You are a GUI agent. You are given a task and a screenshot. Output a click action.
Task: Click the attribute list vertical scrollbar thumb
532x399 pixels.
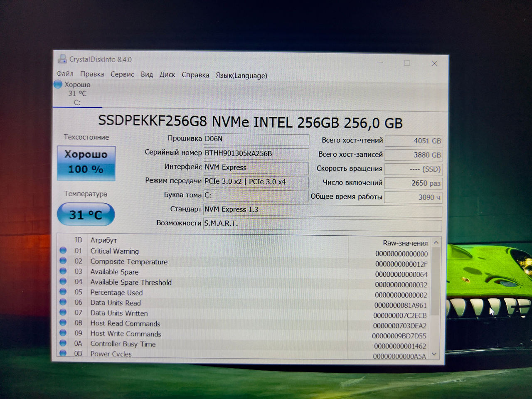436,281
